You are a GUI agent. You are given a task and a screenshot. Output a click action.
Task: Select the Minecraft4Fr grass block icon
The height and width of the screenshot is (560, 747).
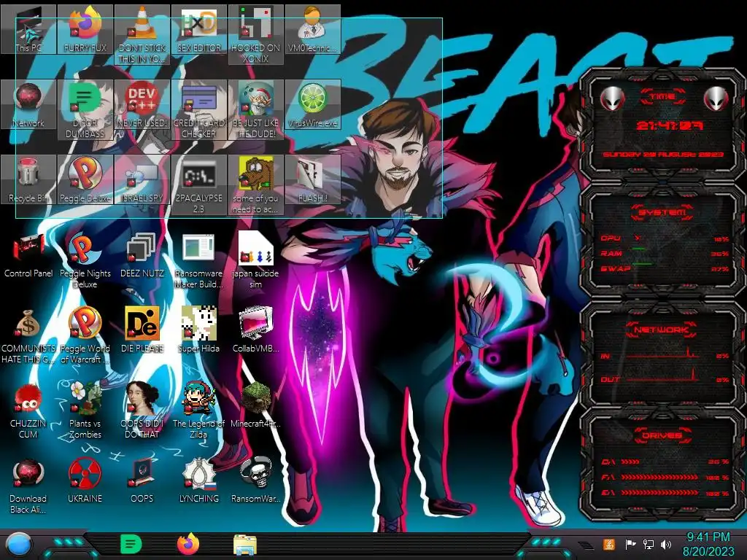coord(256,405)
